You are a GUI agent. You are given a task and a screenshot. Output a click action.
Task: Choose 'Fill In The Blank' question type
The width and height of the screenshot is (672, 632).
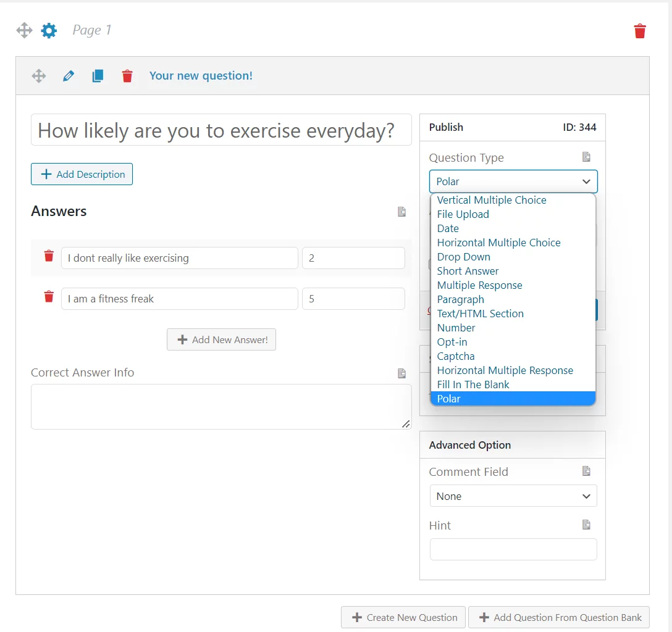click(473, 385)
